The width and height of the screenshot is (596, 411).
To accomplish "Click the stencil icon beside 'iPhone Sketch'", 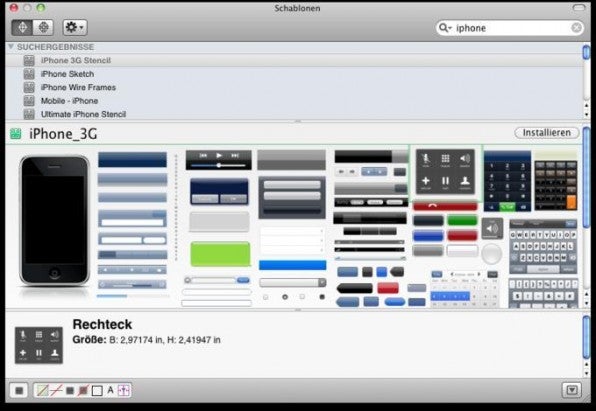I will point(29,74).
